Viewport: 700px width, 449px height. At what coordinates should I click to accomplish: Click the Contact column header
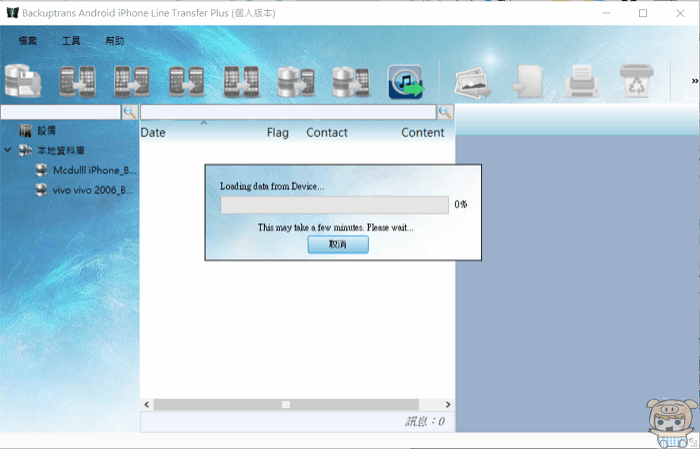point(327,133)
